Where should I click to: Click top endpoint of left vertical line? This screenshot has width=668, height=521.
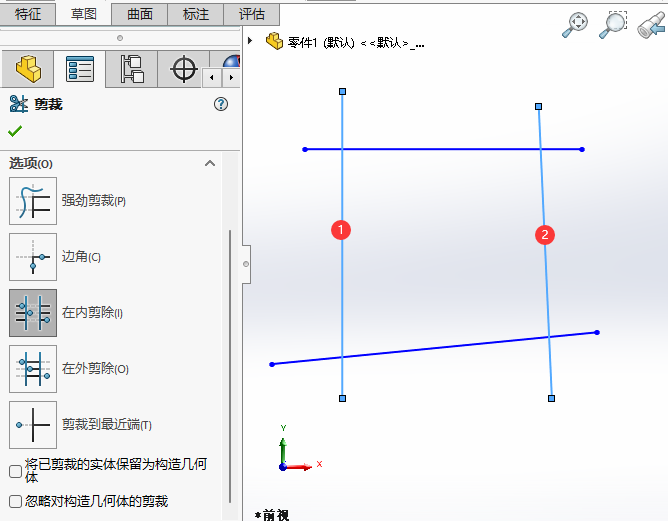pyautogui.click(x=343, y=92)
